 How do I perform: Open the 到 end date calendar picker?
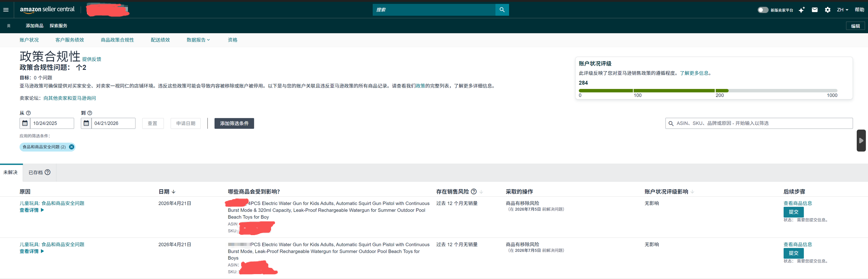click(86, 123)
